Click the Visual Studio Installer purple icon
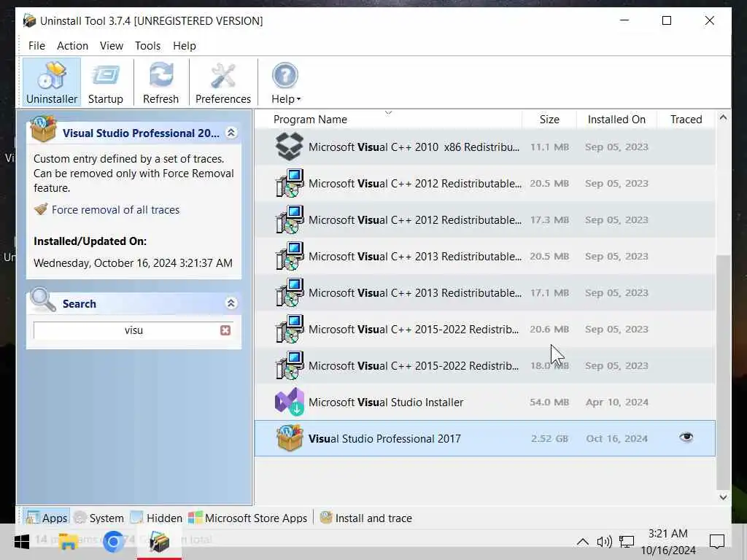Viewport: 747px width, 560px height. (x=289, y=402)
